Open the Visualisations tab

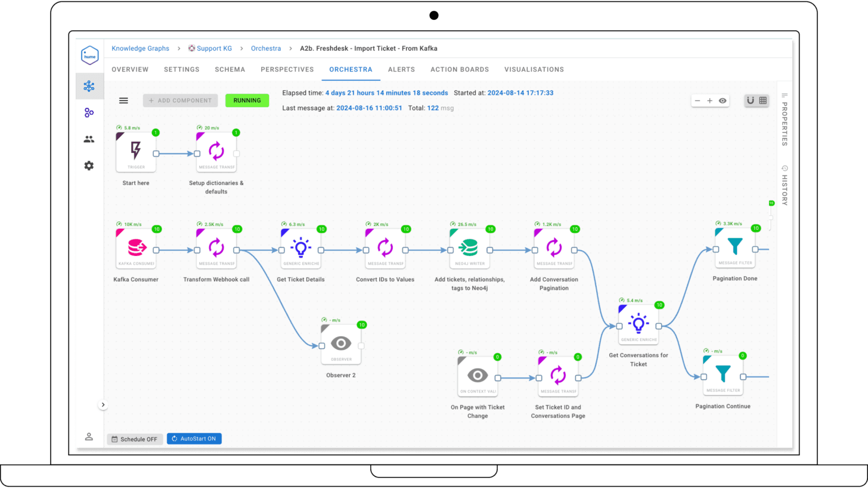pos(533,69)
